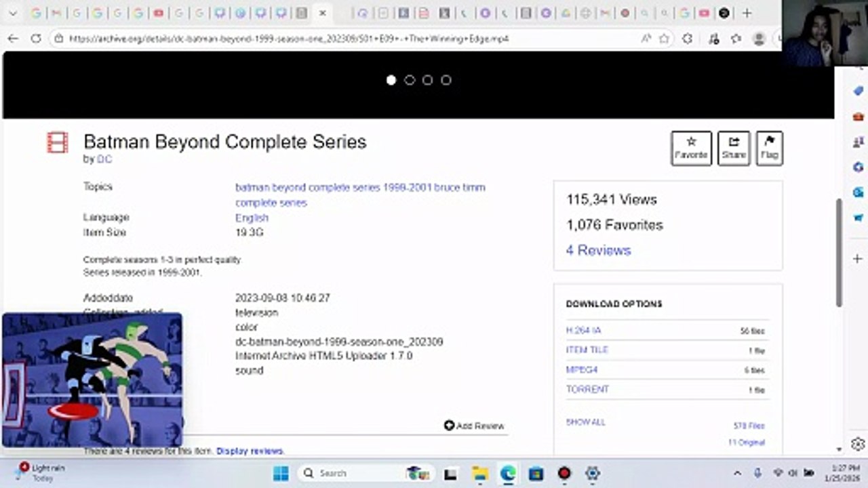The image size is (868, 488).
Task: Close the currently active browser tab
Action: point(322,13)
